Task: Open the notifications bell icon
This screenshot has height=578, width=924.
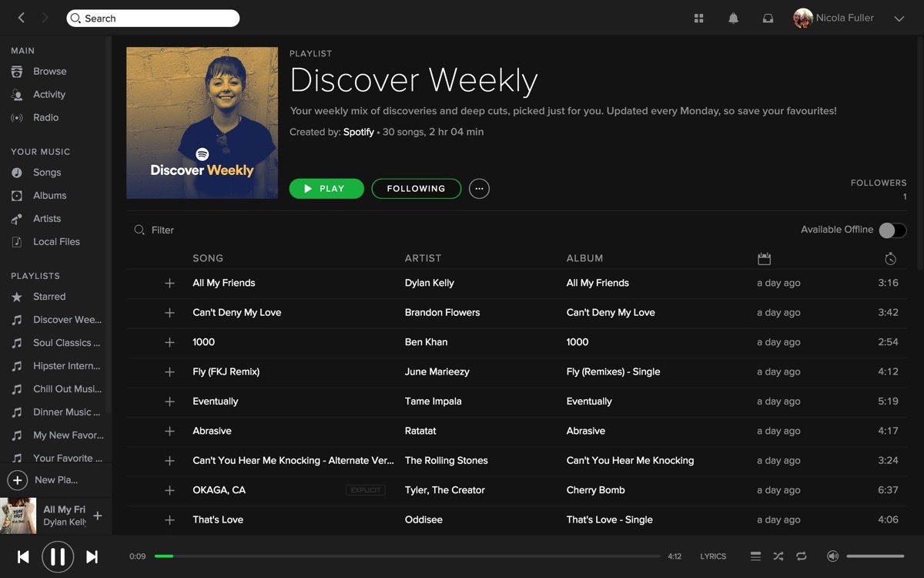Action: click(733, 18)
